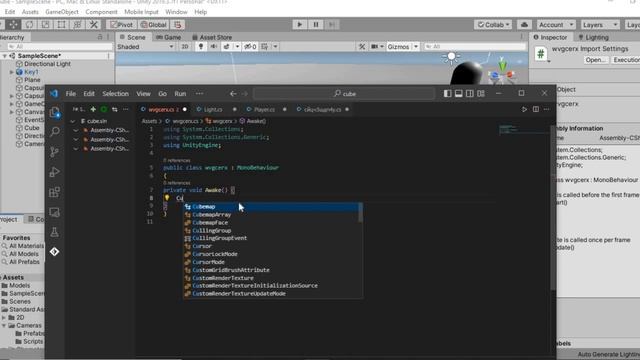Open Remote Explorer in VS Code activity bar
Image resolution: width=640 pixels, height=360 pixels.
coord(55,212)
